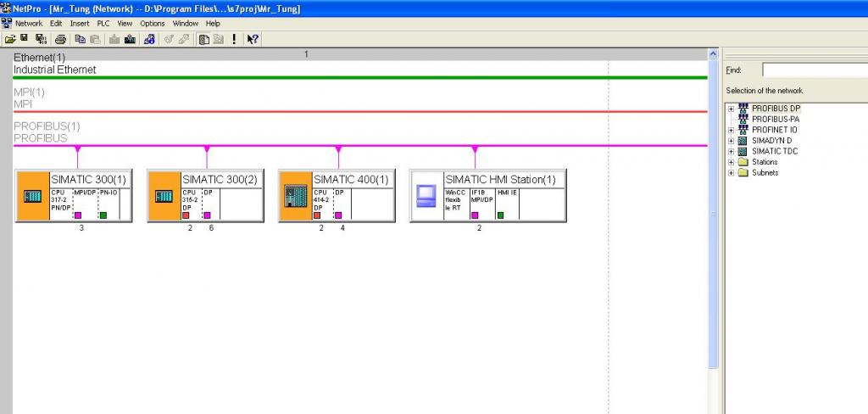Open the PLC menu
Viewport: 868px width, 414px height.
[103, 23]
